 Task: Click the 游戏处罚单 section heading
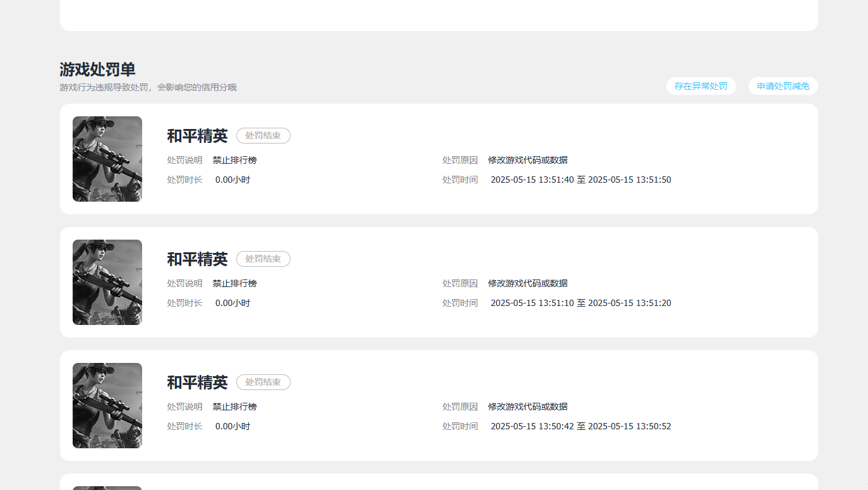(x=97, y=70)
